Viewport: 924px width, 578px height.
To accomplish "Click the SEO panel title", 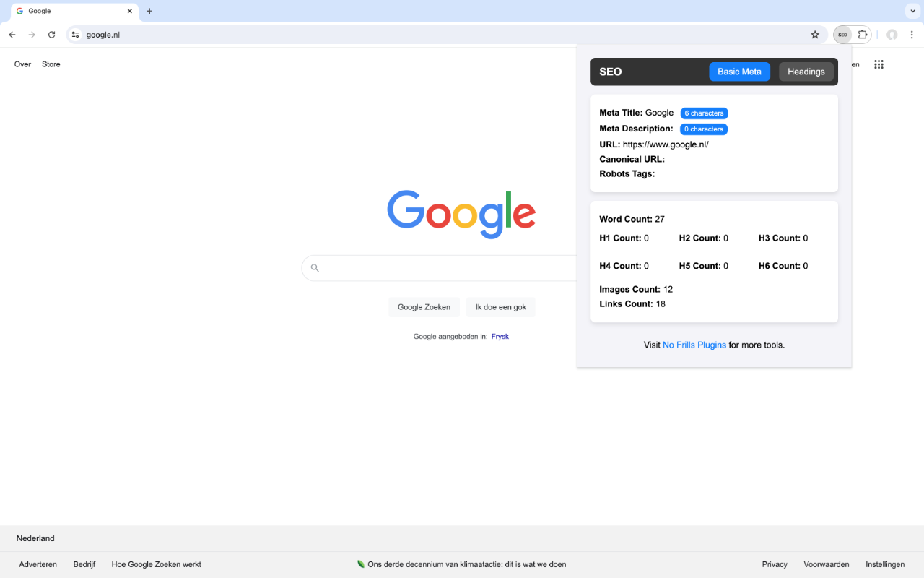I will [611, 72].
